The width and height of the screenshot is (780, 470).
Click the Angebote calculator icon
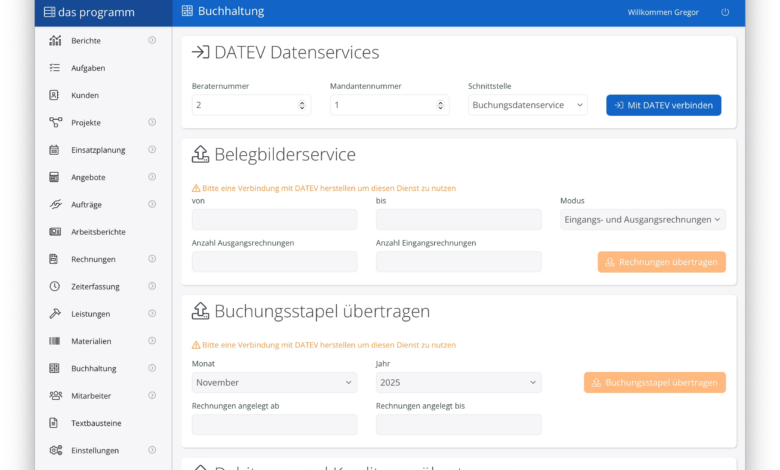pos(55,177)
